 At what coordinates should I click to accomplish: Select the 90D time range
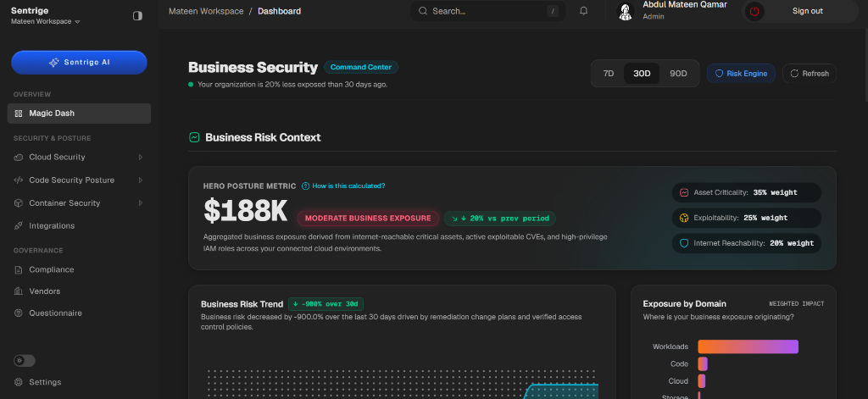tap(678, 74)
